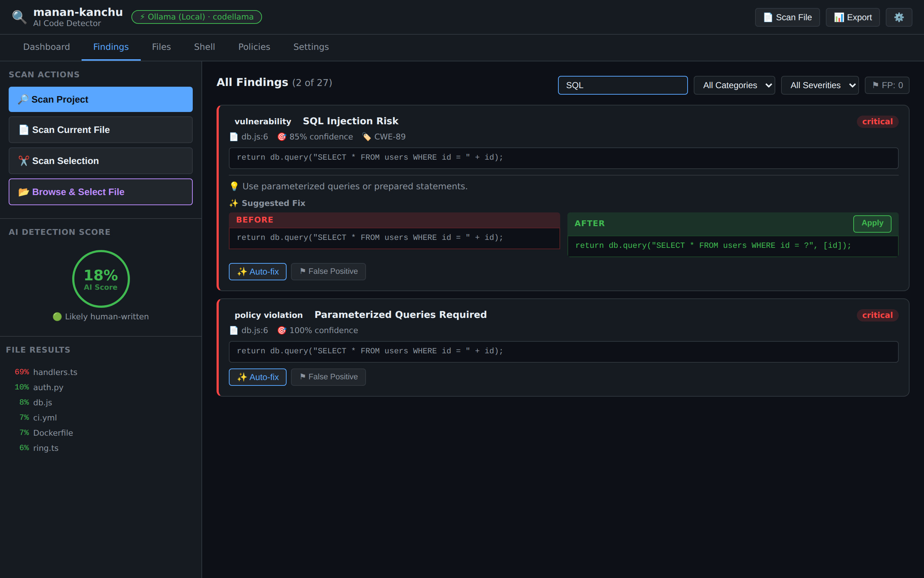Click the 100% confidence target icon
Viewport: 924px width, 578px height.
coord(282,330)
